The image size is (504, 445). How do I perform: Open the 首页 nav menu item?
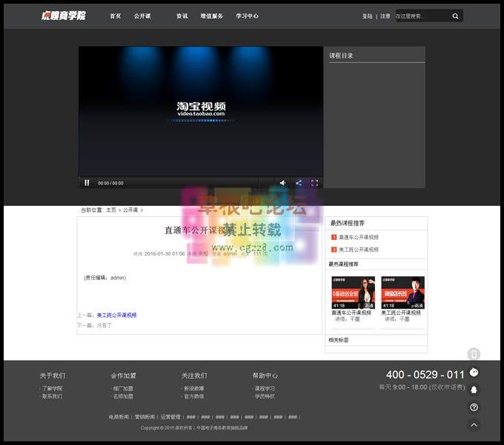(116, 16)
